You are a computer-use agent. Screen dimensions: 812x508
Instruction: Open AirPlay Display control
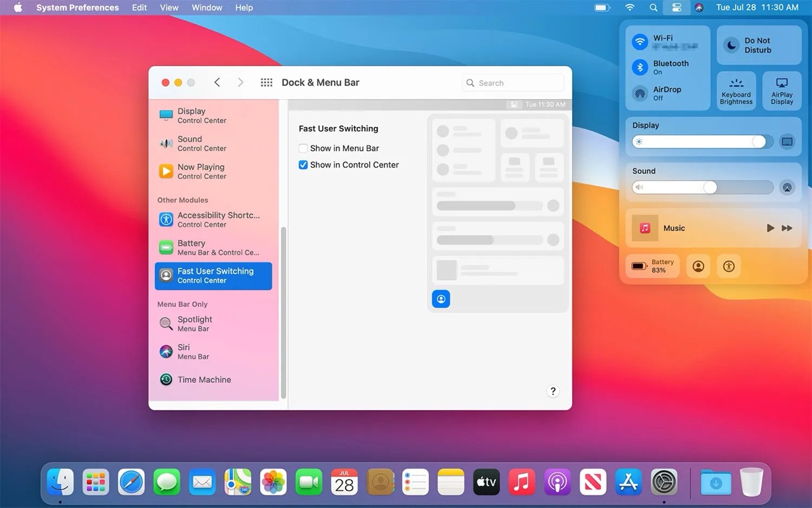pyautogui.click(x=782, y=91)
